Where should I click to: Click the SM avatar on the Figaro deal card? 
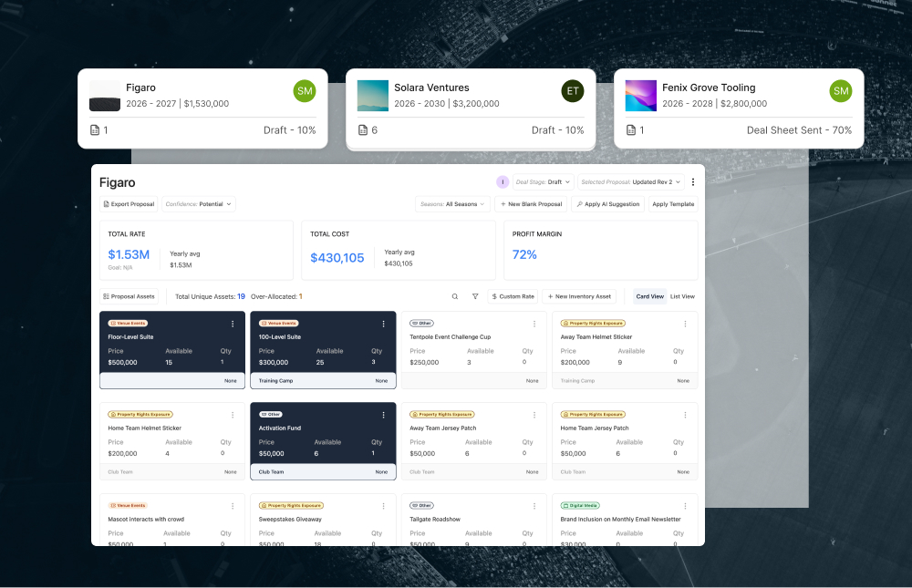click(304, 91)
